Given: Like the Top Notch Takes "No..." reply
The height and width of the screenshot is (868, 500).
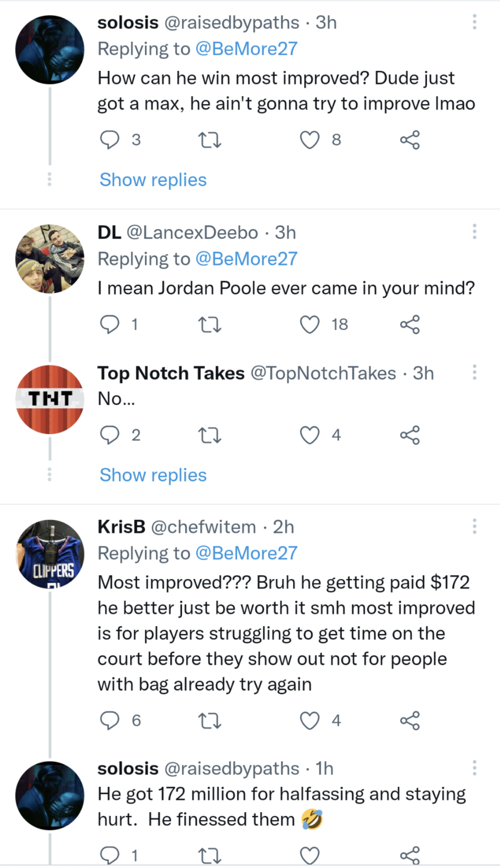Looking at the screenshot, I should pos(310,435).
